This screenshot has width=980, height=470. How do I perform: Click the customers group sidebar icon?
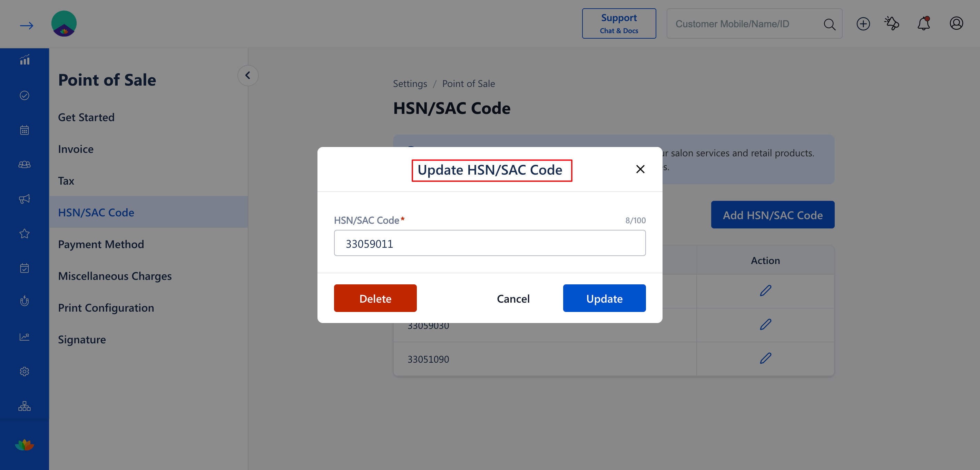tap(24, 164)
